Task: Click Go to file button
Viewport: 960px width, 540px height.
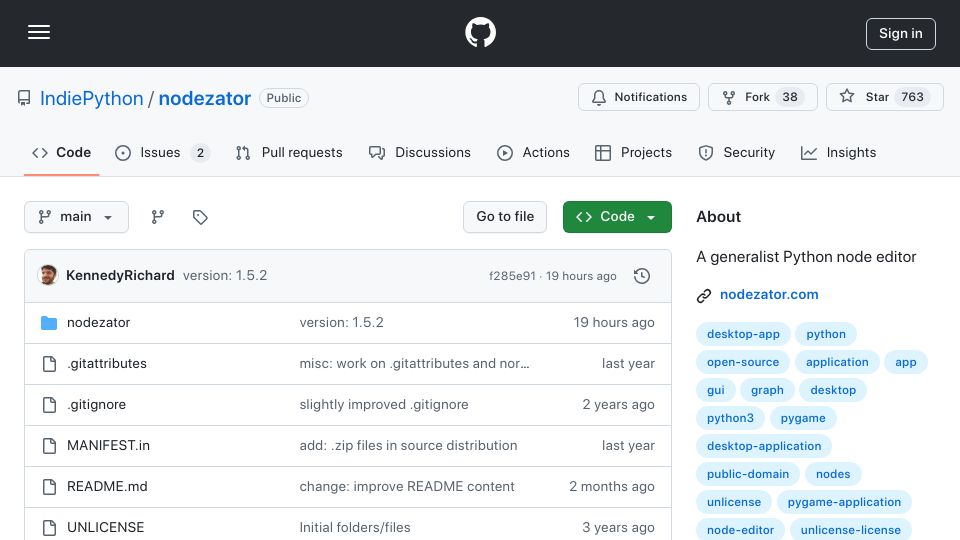Action: click(x=505, y=217)
